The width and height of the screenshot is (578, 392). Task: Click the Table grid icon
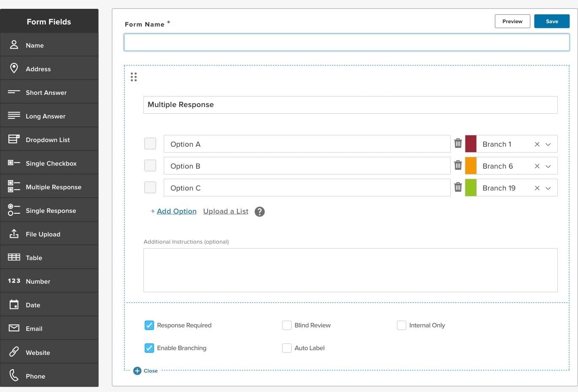(14, 257)
